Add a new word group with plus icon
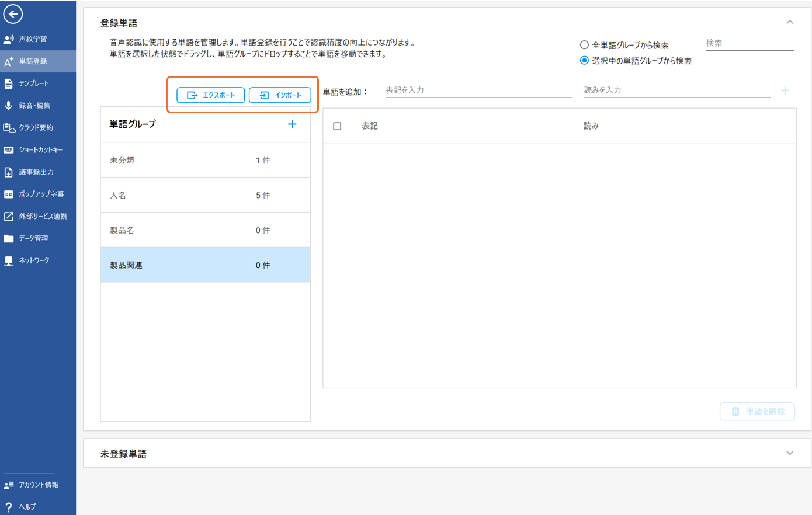Viewport: 812px width, 515px height. point(292,124)
